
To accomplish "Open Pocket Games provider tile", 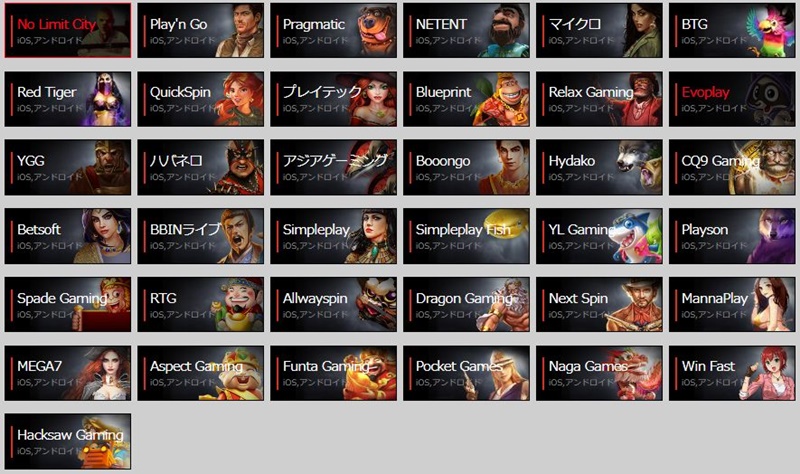I will tap(466, 373).
